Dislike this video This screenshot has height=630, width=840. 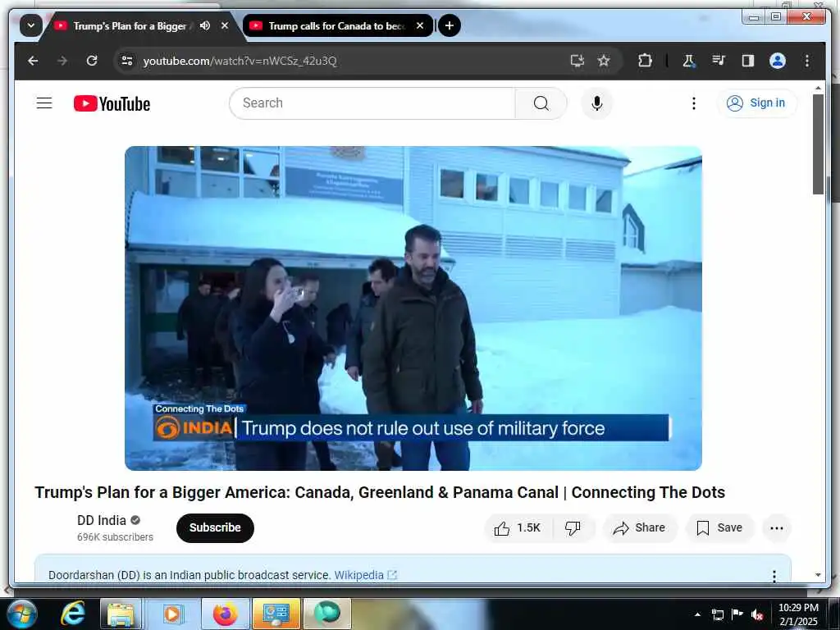(x=573, y=528)
